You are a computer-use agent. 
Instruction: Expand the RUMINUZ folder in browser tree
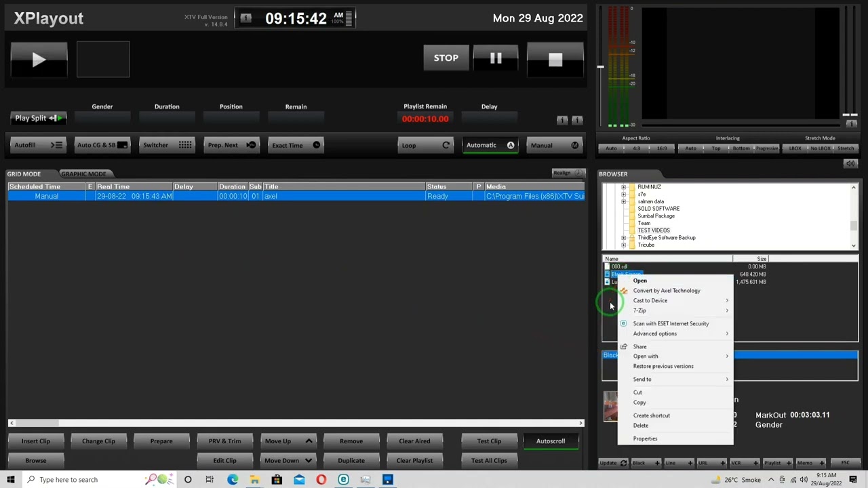pyautogui.click(x=623, y=187)
